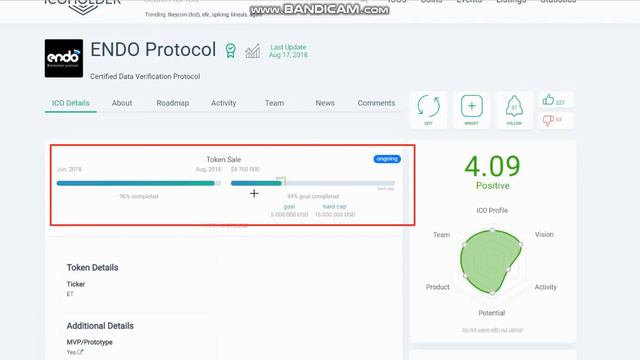Click the Widget plus-square icon
Screen dimensions: 640x360
pos(471,106)
